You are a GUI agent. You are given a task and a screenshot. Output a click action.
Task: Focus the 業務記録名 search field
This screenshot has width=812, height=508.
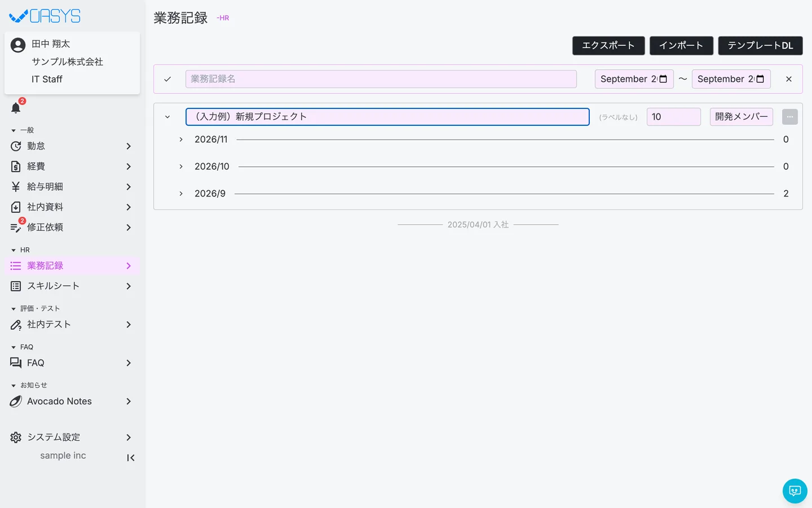[381, 79]
